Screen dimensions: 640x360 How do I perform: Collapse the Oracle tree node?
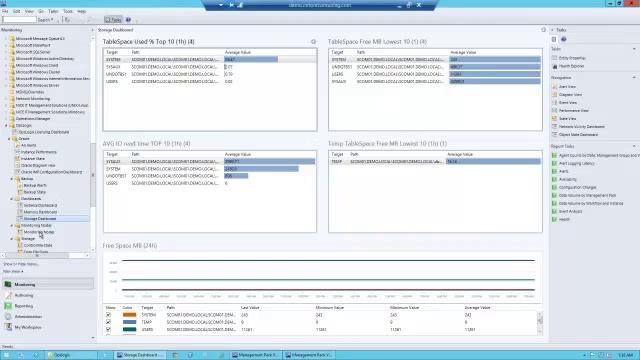point(9,139)
